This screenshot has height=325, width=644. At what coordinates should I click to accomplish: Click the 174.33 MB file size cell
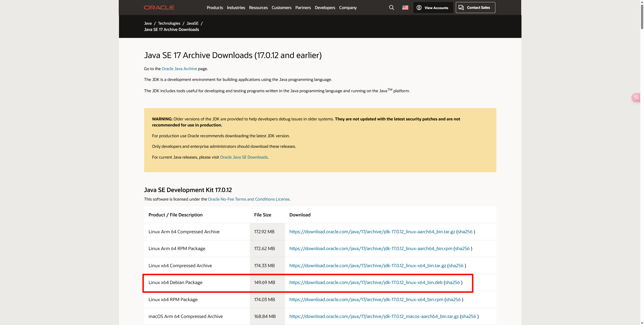click(267, 266)
